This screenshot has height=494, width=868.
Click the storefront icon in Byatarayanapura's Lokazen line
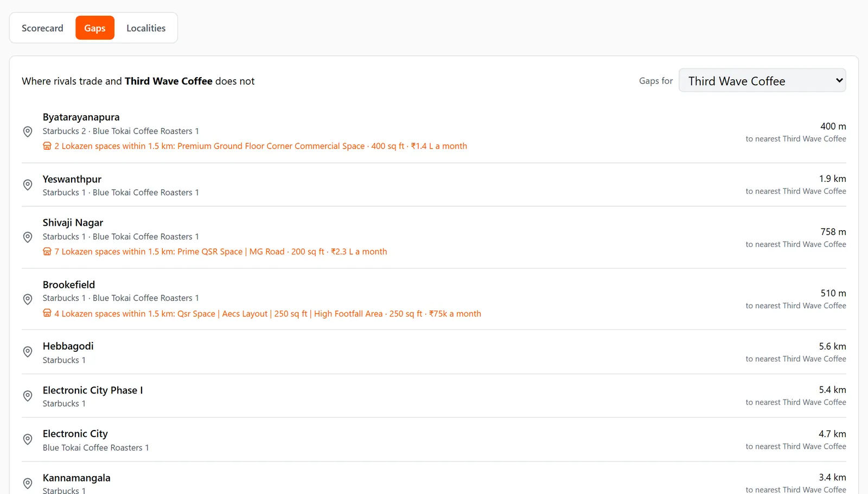click(47, 146)
